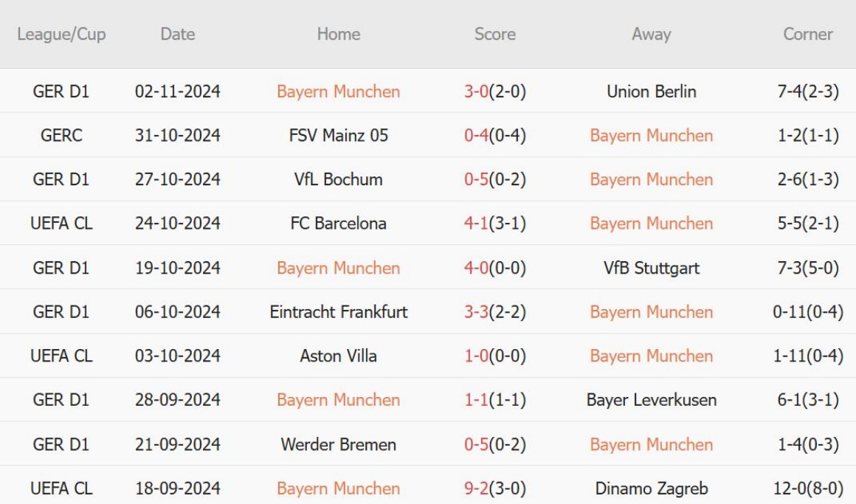The image size is (856, 504).
Task: Click the VfB Stuttgart team name
Action: [651, 268]
